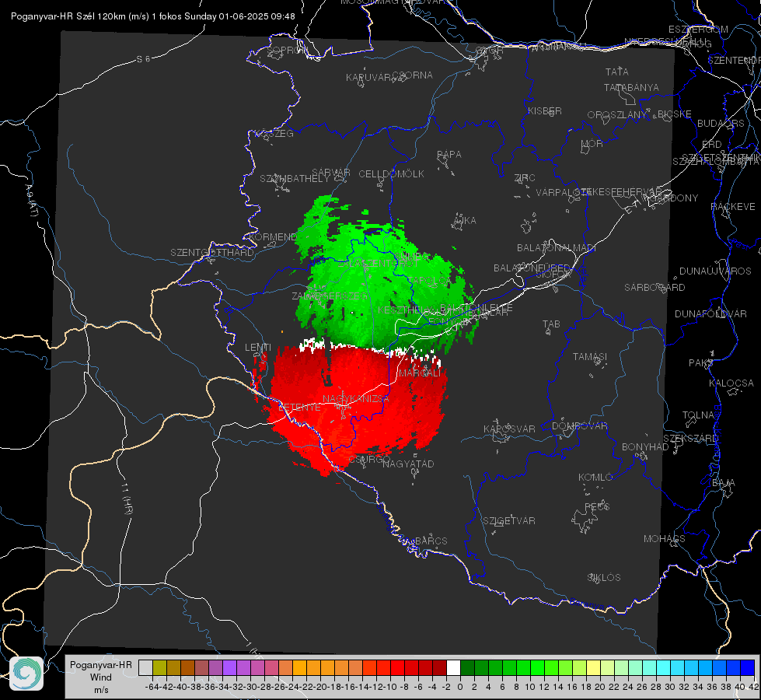Click the MOHACS city label

tap(664, 539)
